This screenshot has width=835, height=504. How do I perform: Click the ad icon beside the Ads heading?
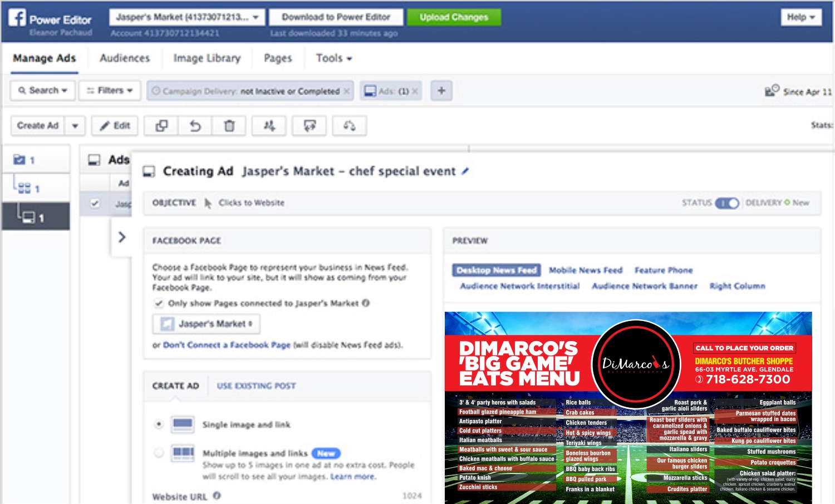pyautogui.click(x=95, y=160)
